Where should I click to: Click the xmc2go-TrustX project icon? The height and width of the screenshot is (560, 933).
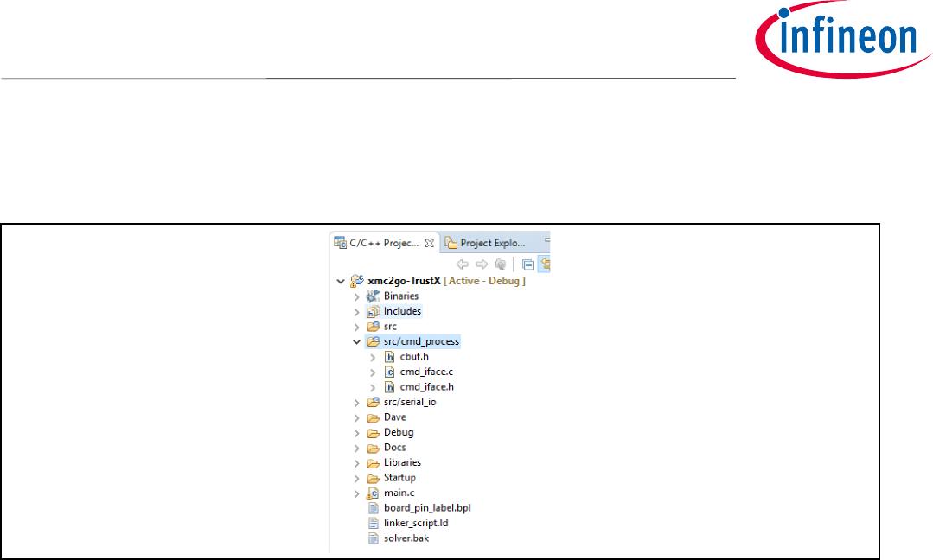[356, 281]
